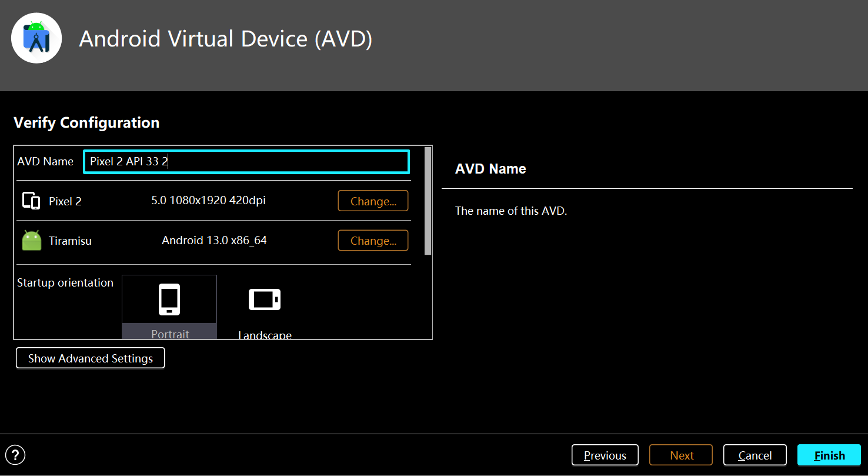
Task: Go back with the Previous button
Action: (x=605, y=455)
